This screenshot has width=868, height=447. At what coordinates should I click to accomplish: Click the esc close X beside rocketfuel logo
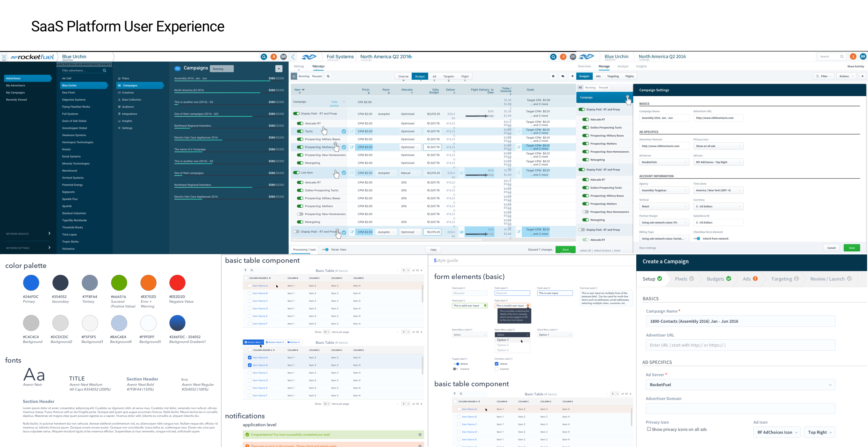4,57
